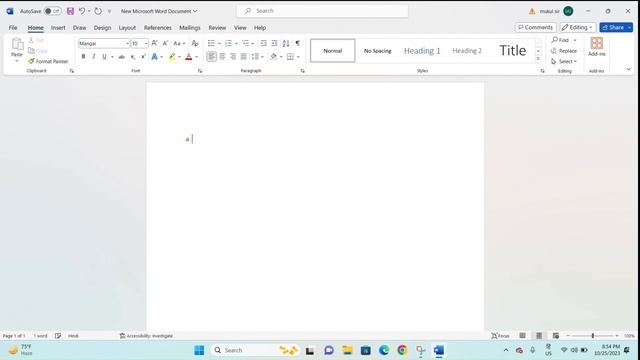Increase paragraph indent
This screenshot has height=360, width=640.
tap(274, 43)
